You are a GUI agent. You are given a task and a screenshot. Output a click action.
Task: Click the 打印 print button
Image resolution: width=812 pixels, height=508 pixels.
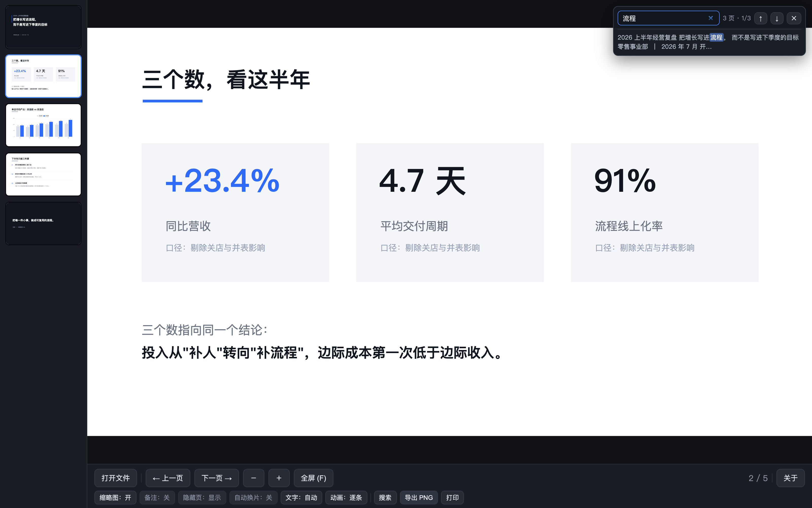click(452, 498)
